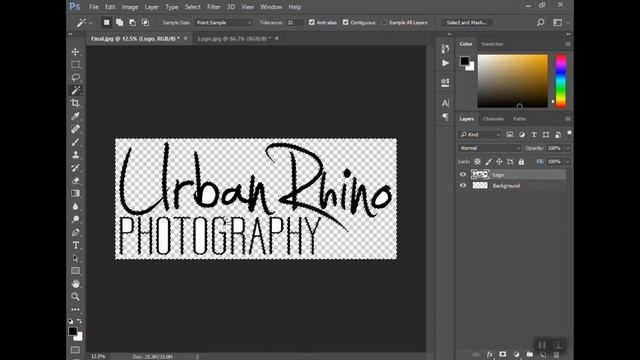
Task: Open the Normal blend mode dropdown
Action: (x=490, y=148)
